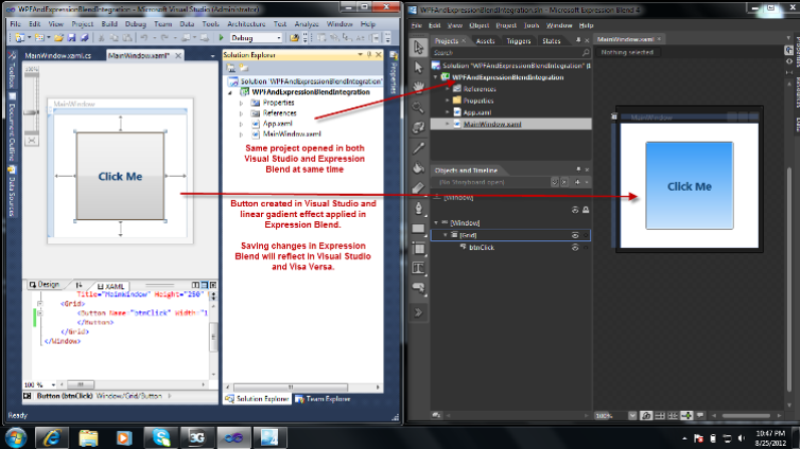Open the Object menu in Expression Blend
The height and width of the screenshot is (449, 800).
(479, 25)
